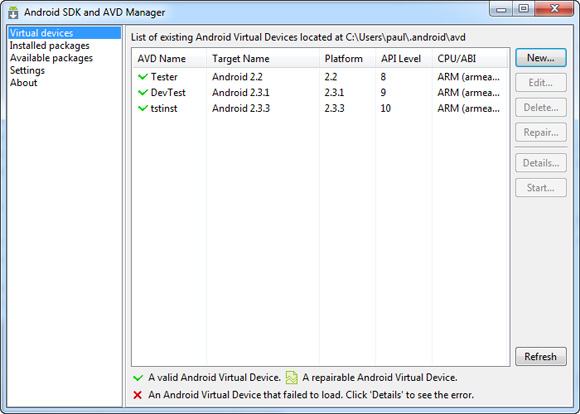Click the repairable AVD legend icon

(x=291, y=378)
